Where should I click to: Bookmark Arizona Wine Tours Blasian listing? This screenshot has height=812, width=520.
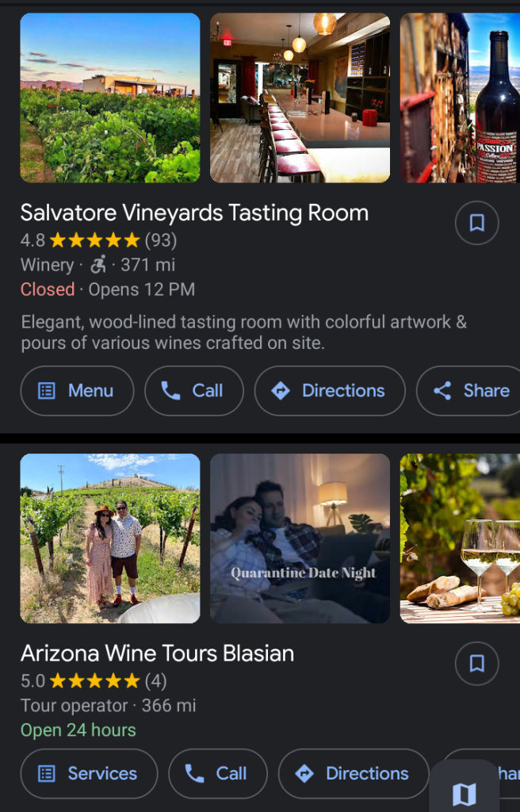click(476, 664)
